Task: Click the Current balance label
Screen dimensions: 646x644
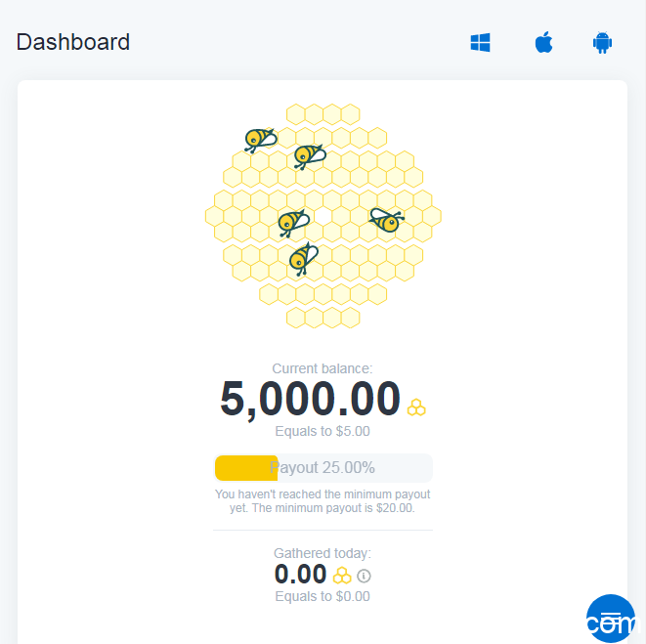Action: click(323, 368)
